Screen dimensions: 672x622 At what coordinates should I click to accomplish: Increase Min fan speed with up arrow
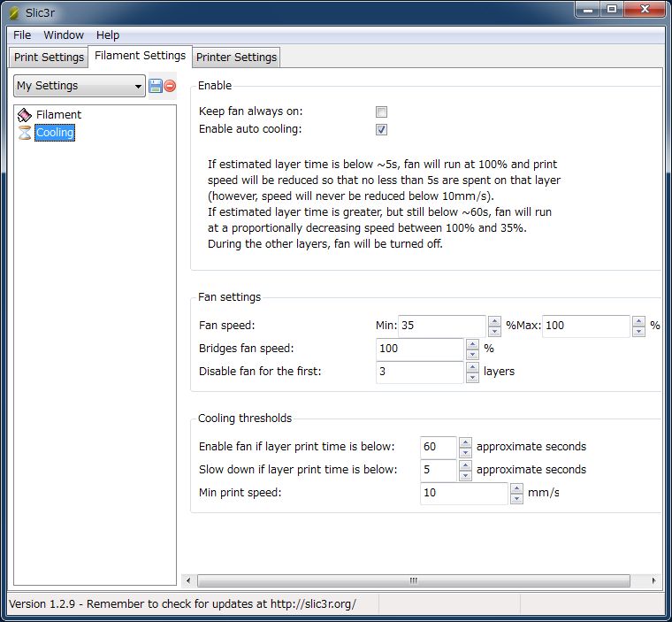(494, 321)
